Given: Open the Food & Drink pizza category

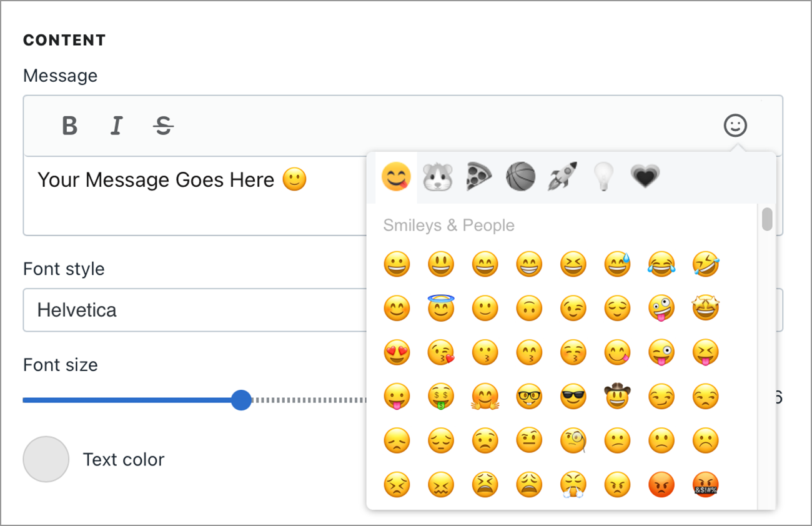Looking at the screenshot, I should (x=478, y=176).
